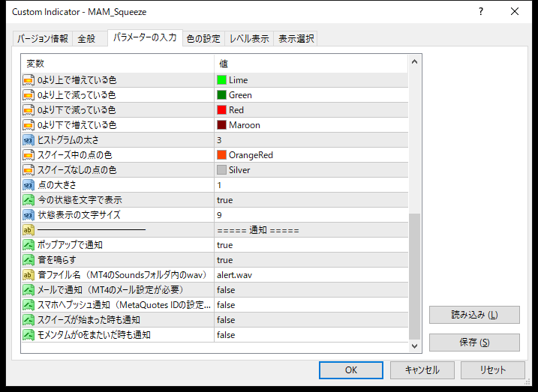The image size is (538, 392).
Task: Toggle the false value of モメンタムが0をまたいだ時も通知
Action: tap(311, 335)
